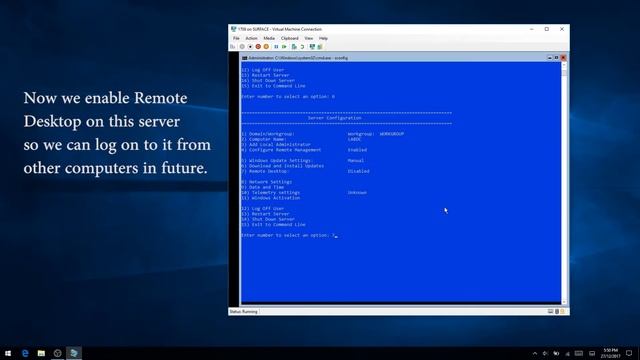Click the volume tray icon

click(545, 353)
